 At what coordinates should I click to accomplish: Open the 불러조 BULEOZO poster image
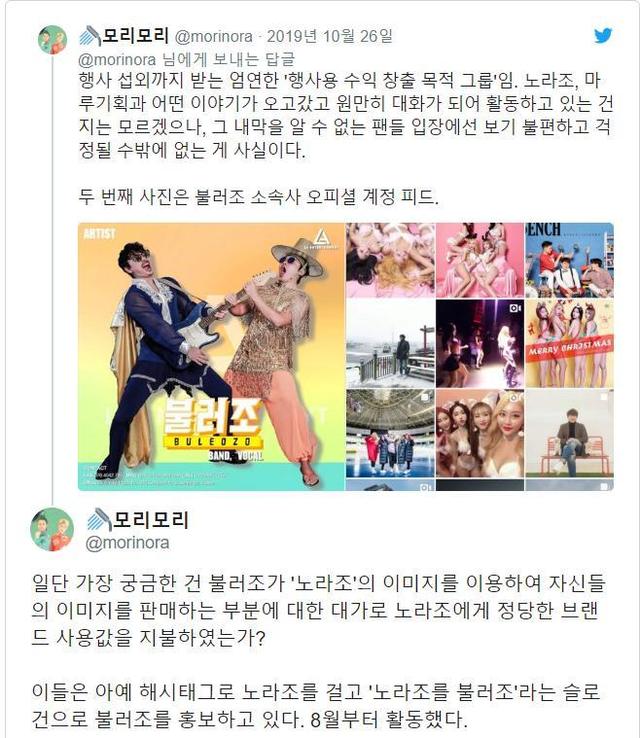click(x=211, y=356)
